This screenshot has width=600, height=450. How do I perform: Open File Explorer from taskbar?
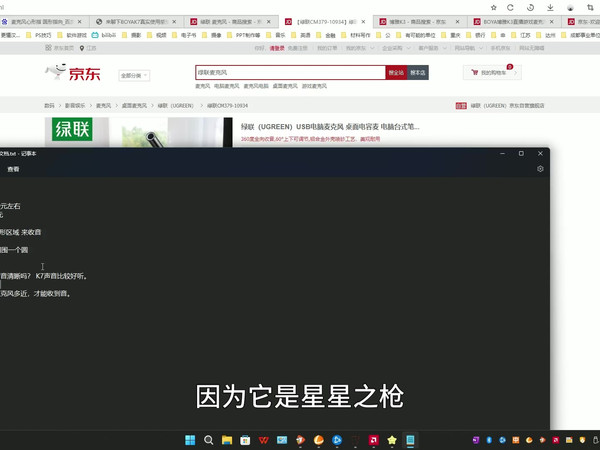[227, 440]
